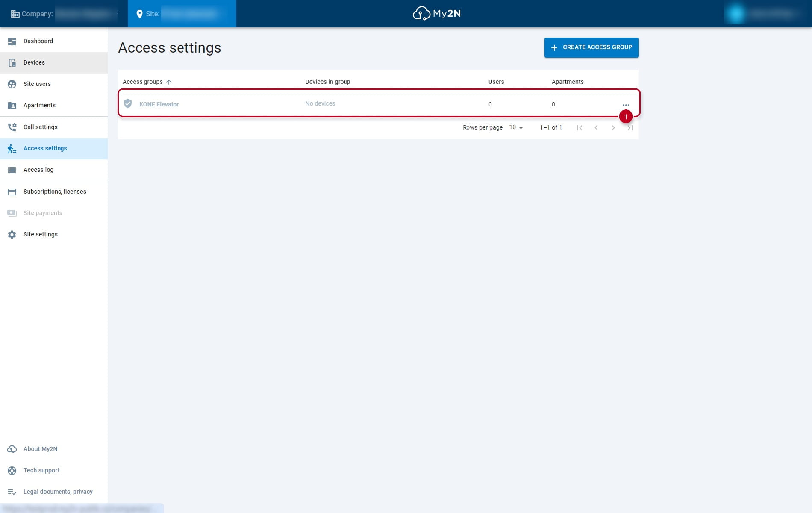The image size is (812, 513).
Task: Sort by Access groups column header
Action: coord(142,82)
